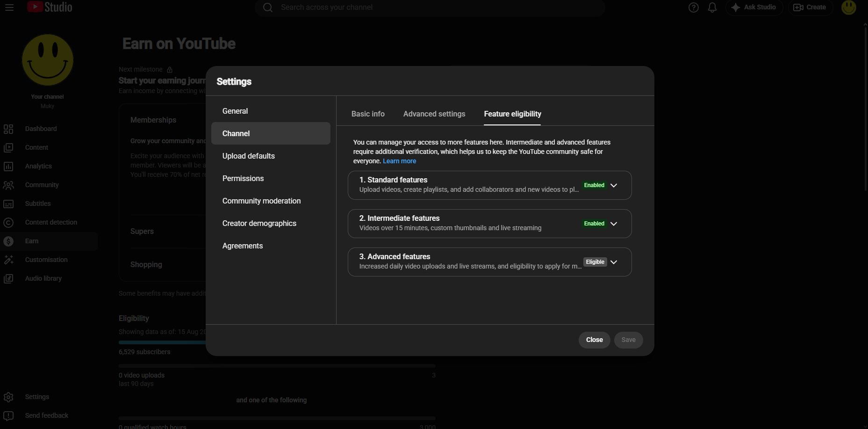Click the Enabled badge on Intermediate features
Viewport: 868px width, 429px height.
pos(594,224)
